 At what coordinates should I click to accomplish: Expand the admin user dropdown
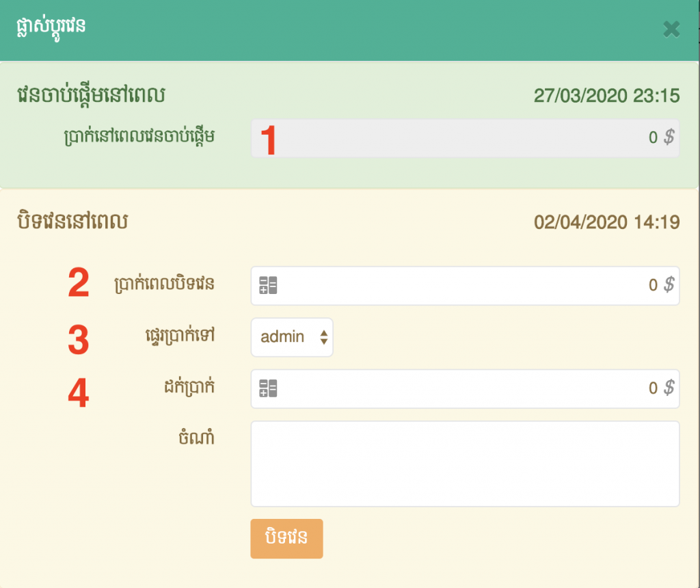click(292, 337)
